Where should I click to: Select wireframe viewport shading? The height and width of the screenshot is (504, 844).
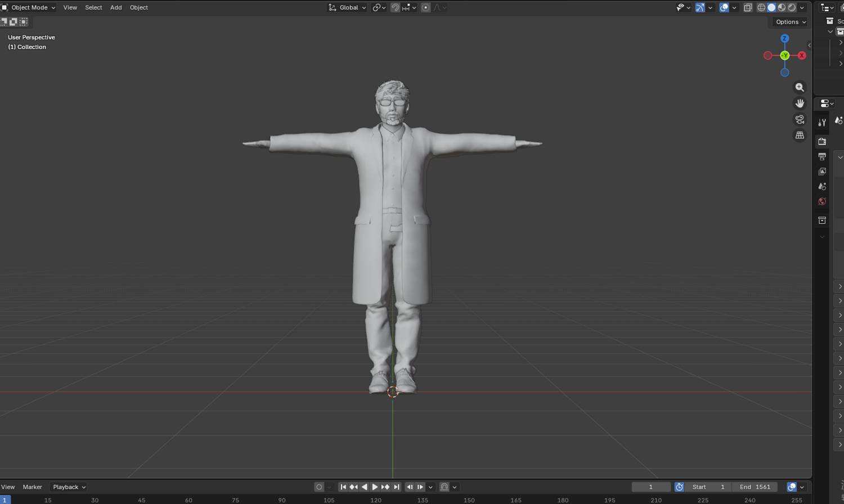coord(761,7)
